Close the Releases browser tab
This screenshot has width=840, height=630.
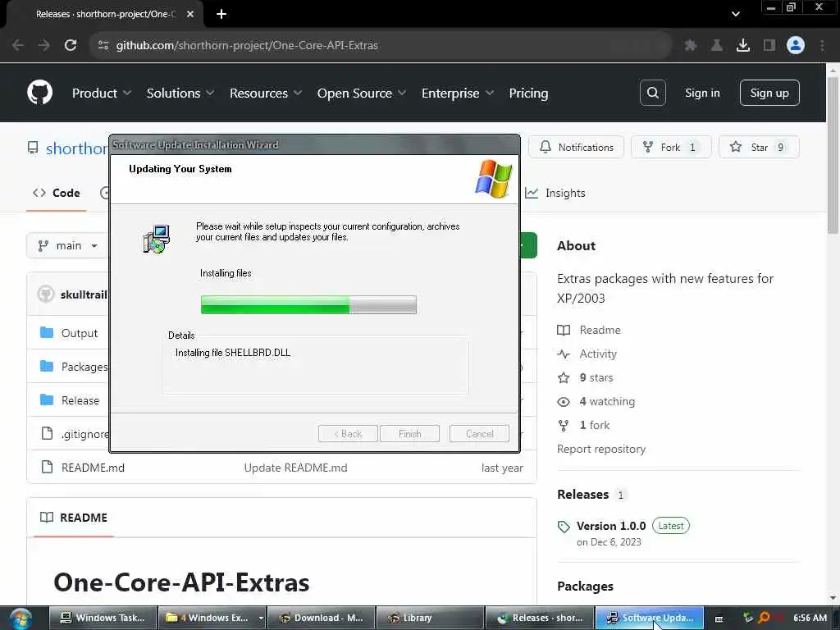coord(189,14)
